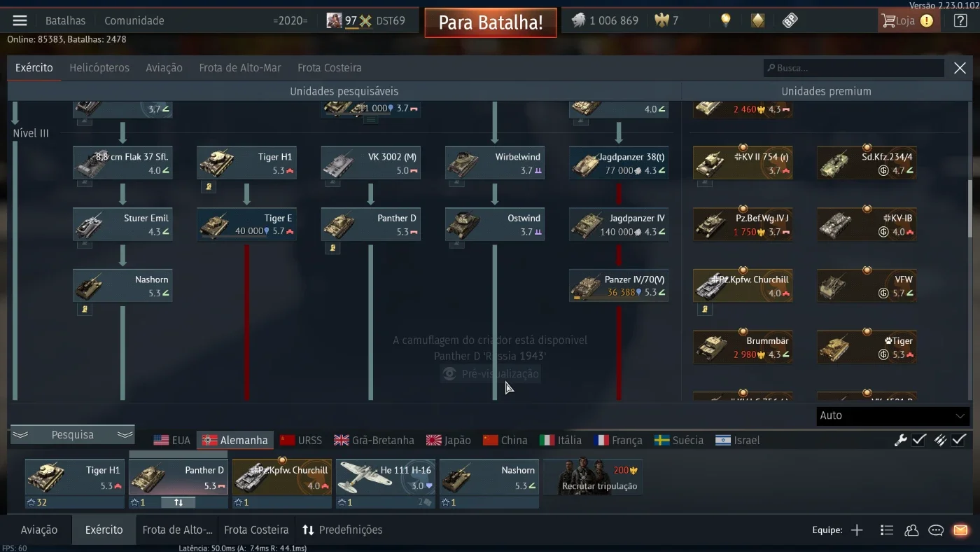Collapse the Pesquisa research panel
Screen dimensions: 980x552
(73, 435)
